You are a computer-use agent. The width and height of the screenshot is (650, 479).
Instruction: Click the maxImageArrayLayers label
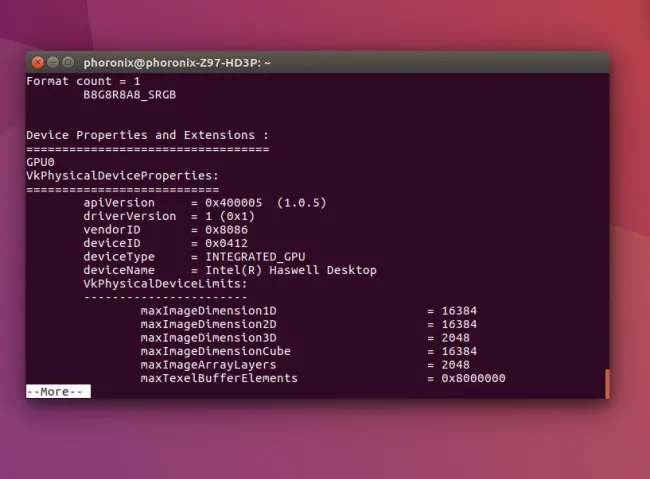pyautogui.click(x=209, y=365)
